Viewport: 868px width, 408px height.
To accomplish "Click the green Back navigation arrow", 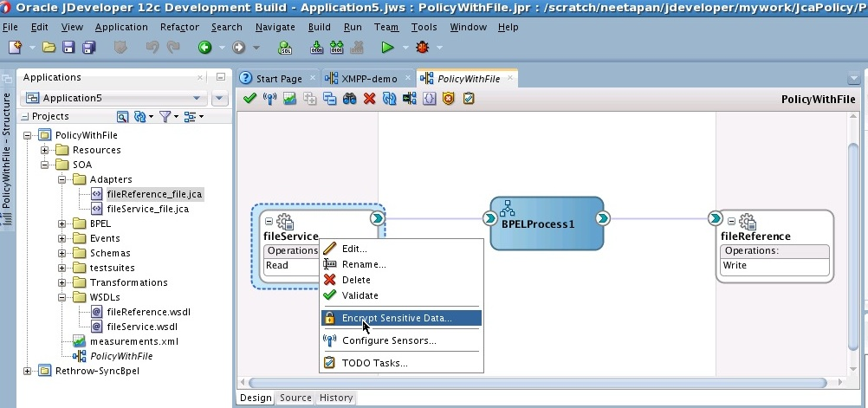I will coord(204,48).
